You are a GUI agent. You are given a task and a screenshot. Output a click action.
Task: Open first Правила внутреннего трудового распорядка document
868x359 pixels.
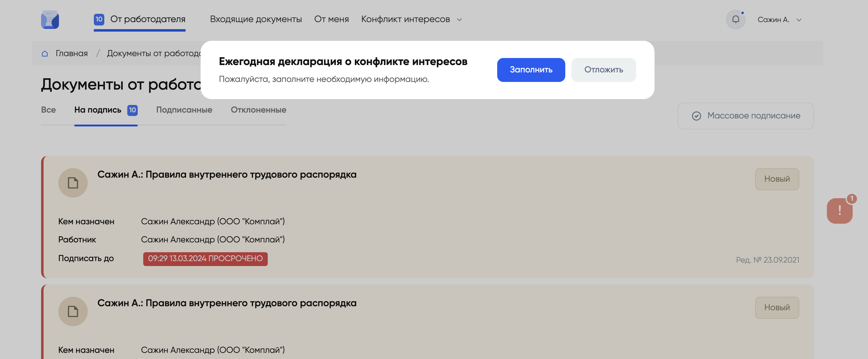pyautogui.click(x=227, y=175)
